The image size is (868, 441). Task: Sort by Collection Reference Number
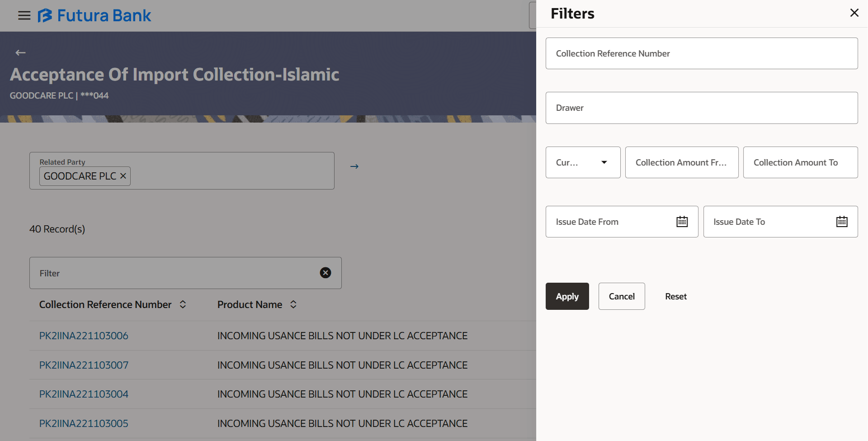183,304
